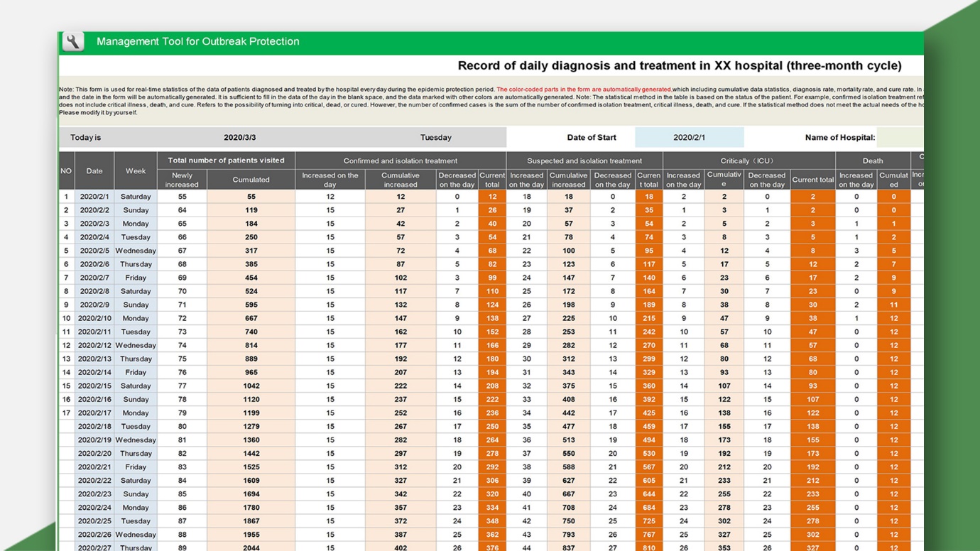Click the Name of Hospital entry cell
This screenshot has height=551, width=980.
pos(900,138)
